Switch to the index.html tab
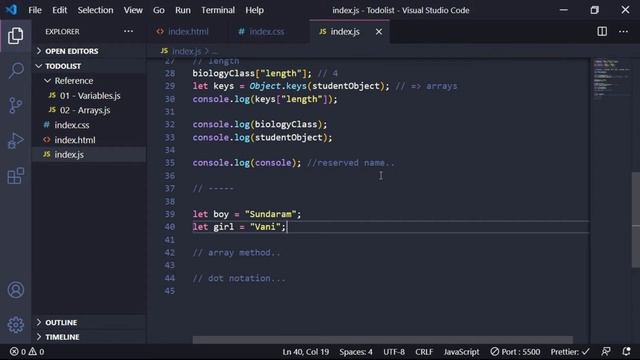Image resolution: width=640 pixels, height=360 pixels. coord(187,31)
